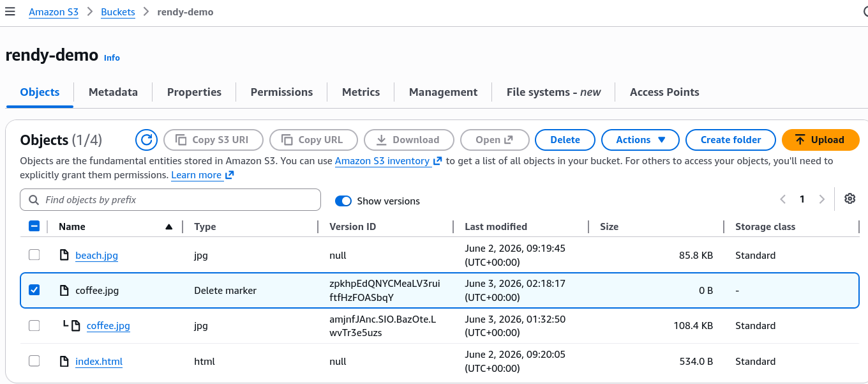This screenshot has width=868, height=384.
Task: Open the Amazon S3 inventory link
Action: point(382,161)
